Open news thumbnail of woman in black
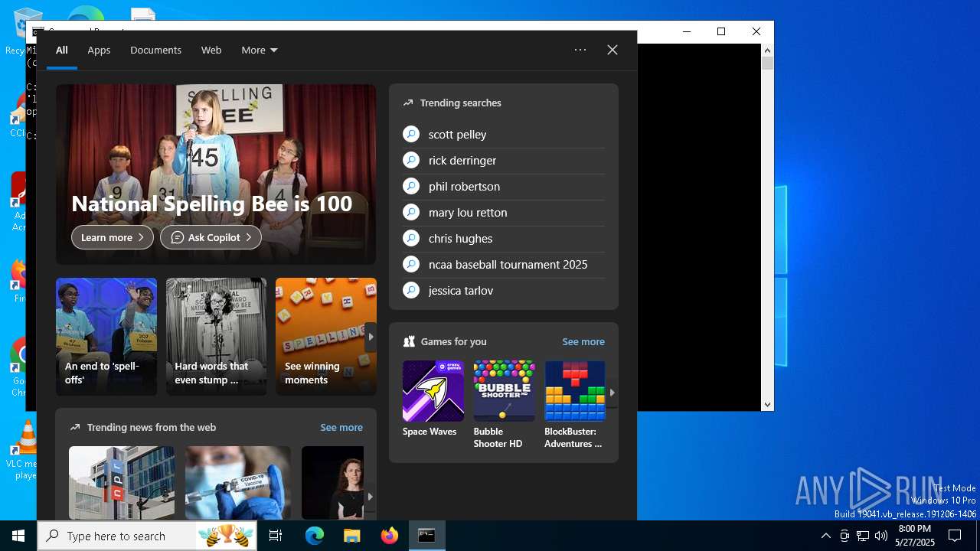 point(332,483)
